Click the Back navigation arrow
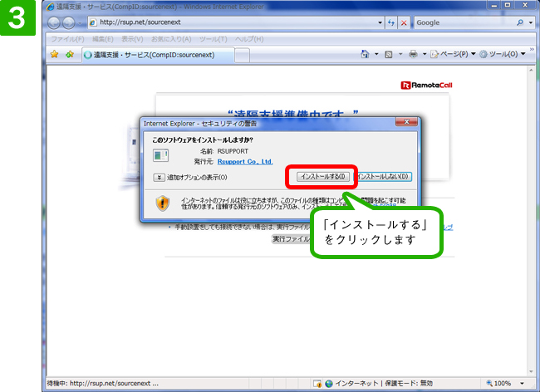This screenshot has width=540, height=392. (54, 22)
